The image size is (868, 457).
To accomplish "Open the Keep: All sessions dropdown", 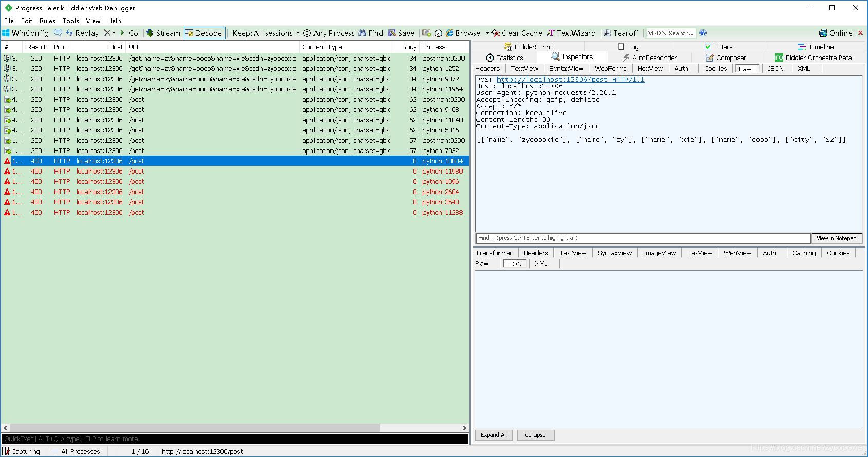I will click(266, 33).
